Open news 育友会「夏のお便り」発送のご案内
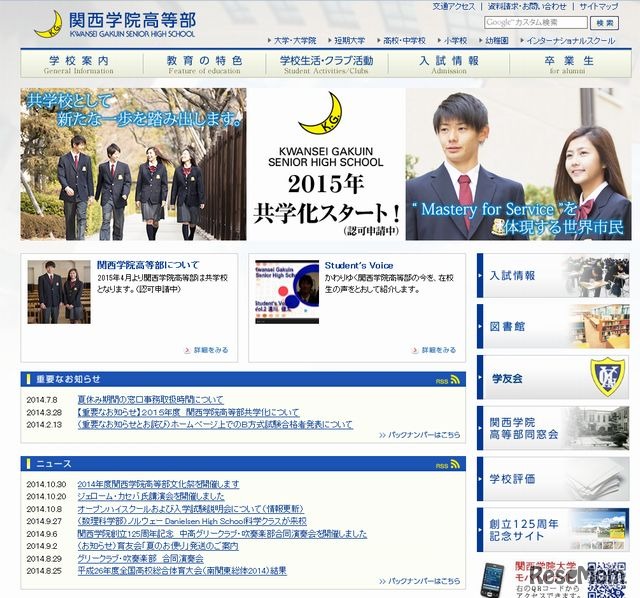 [158, 546]
